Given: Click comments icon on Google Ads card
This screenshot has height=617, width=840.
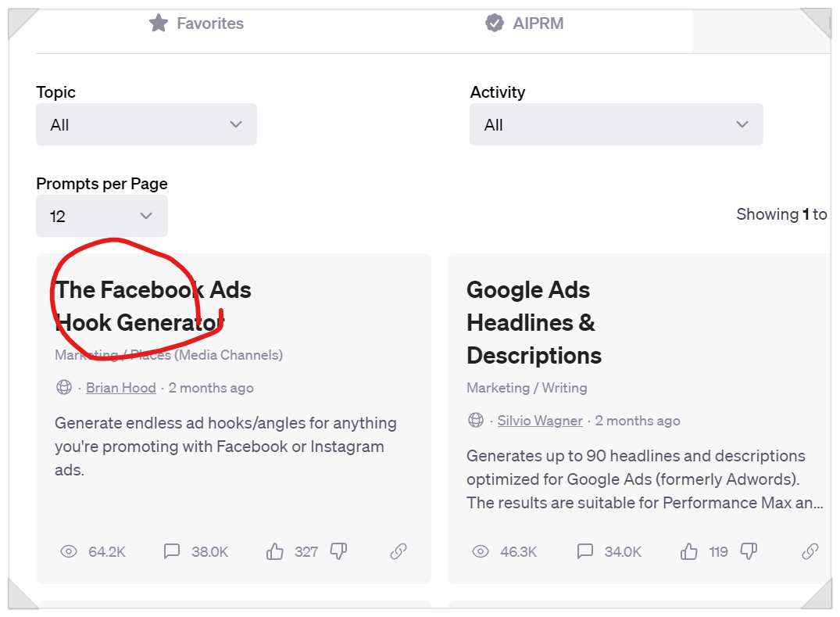Looking at the screenshot, I should click(x=584, y=551).
